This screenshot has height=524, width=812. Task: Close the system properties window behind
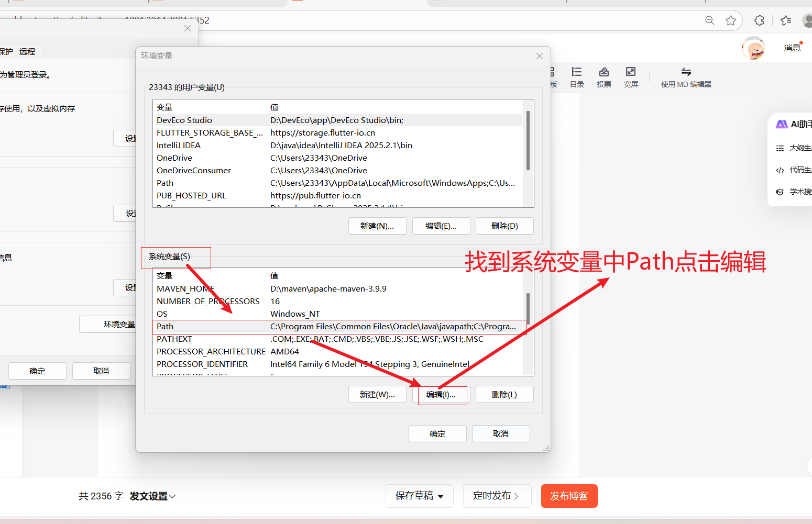point(188,28)
